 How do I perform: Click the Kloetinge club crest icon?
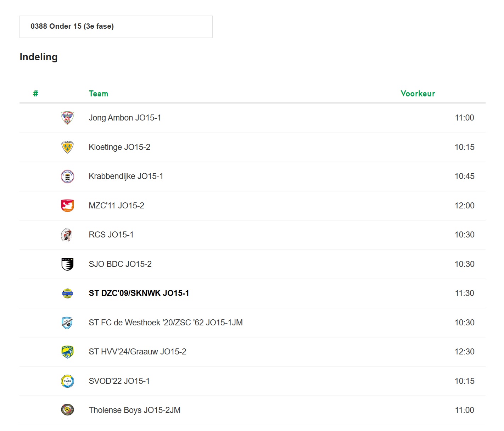click(x=67, y=147)
